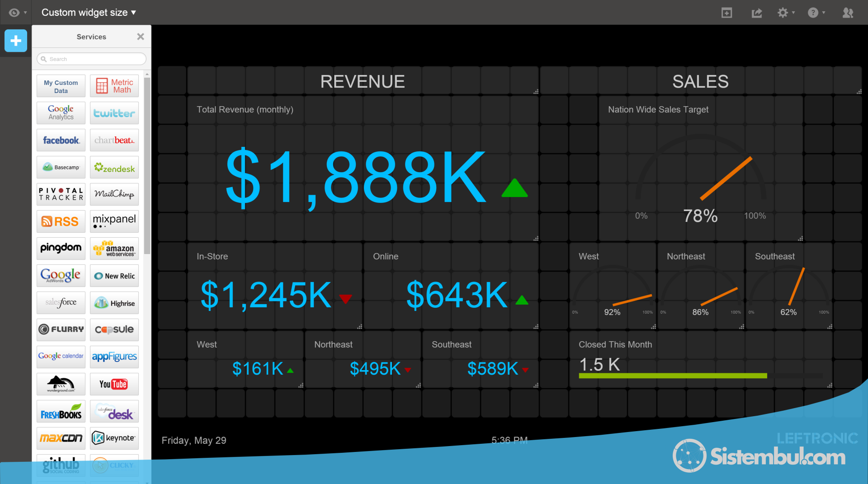Select the Online $643K widget
Viewport: 868px width, 484px height.
[451, 286]
